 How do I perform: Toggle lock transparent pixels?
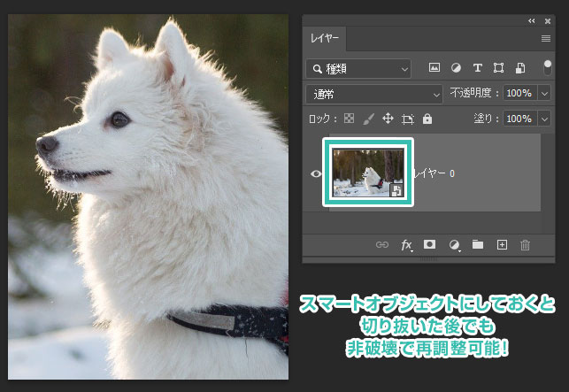pyautogui.click(x=350, y=119)
